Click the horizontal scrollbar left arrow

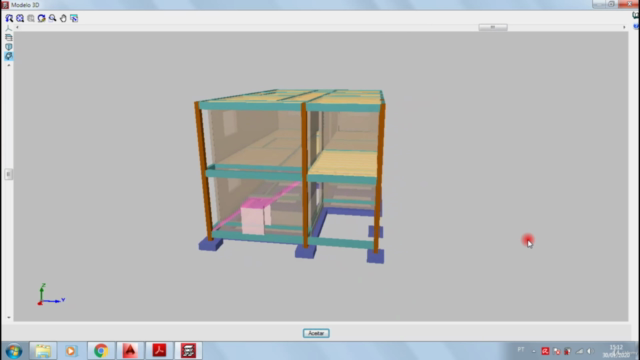click(x=17, y=27)
